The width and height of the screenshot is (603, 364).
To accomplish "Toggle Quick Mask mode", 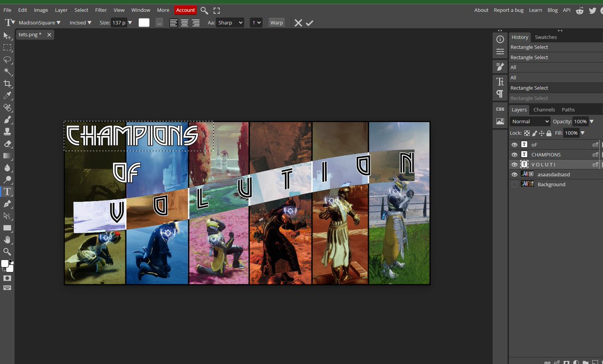I will [7, 278].
